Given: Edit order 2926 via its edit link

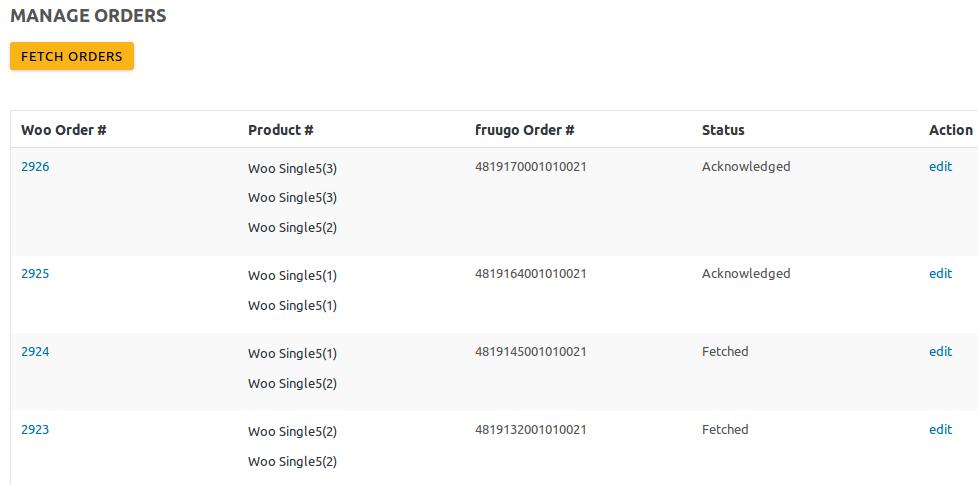Looking at the screenshot, I should pyautogui.click(x=940, y=167).
